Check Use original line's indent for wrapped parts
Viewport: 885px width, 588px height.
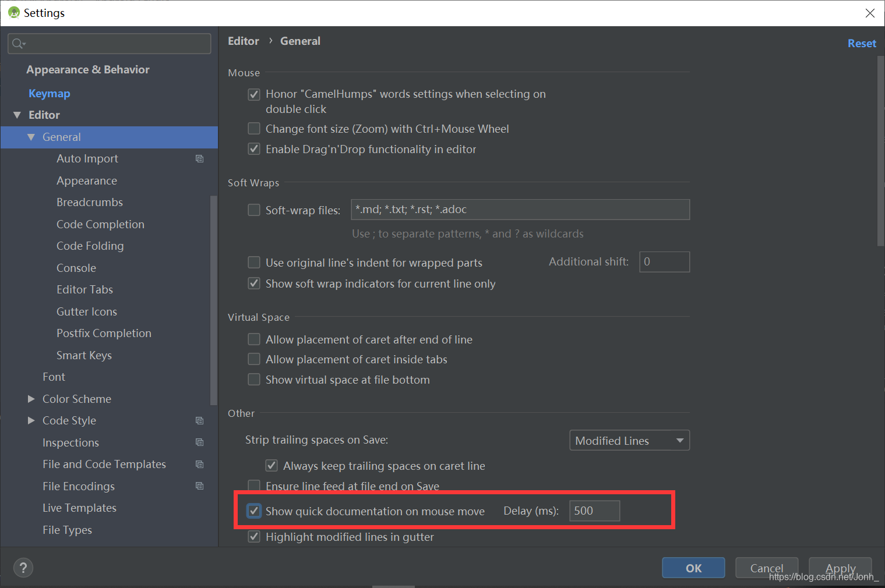click(x=254, y=263)
